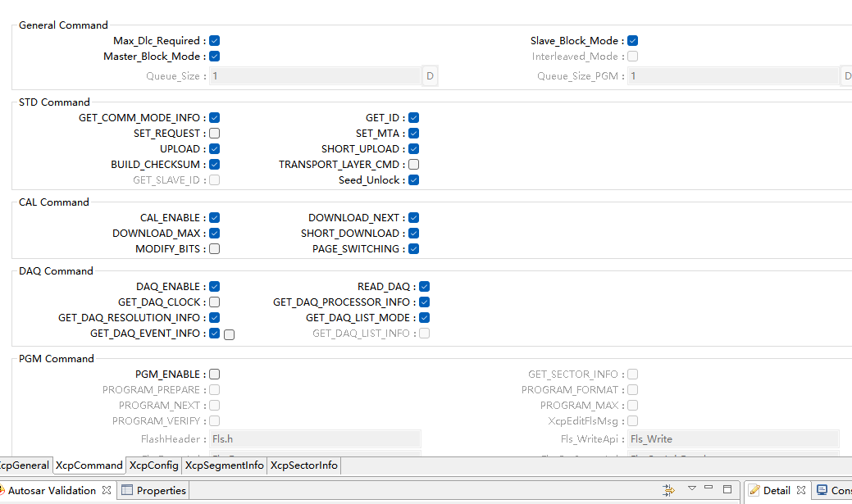This screenshot has height=504, width=852.
Task: Disable the Seed_Unlock checkbox
Action: click(x=414, y=180)
